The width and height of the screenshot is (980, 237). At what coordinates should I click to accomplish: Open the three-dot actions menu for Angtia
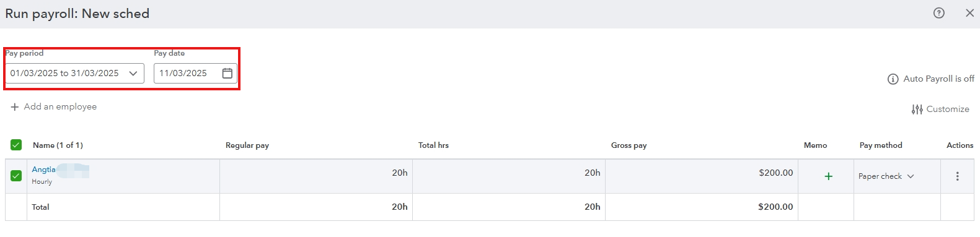(x=957, y=176)
